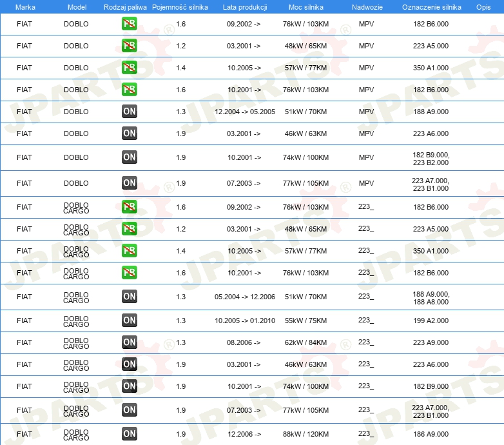Click diesel icon in DOBLO CARGO 55kW / 75KM row
The height and width of the screenshot is (445, 504).
[129, 321]
